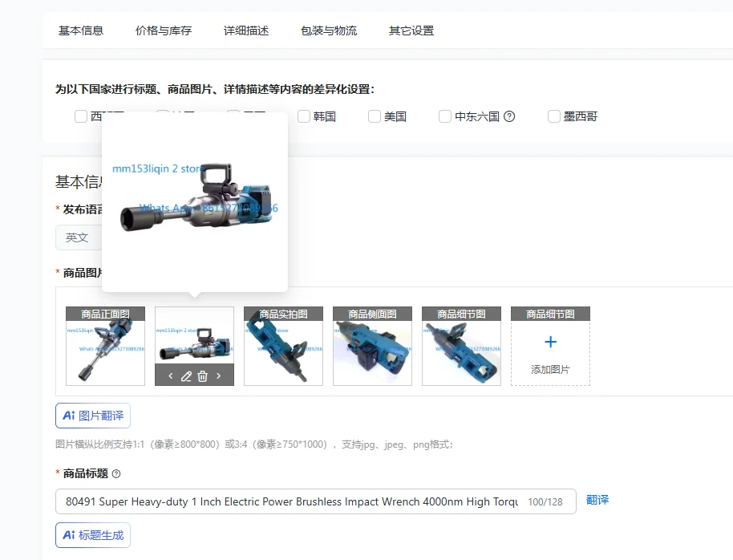This screenshot has height=560, width=733.
Task: Move second image left with arrow
Action: click(171, 375)
